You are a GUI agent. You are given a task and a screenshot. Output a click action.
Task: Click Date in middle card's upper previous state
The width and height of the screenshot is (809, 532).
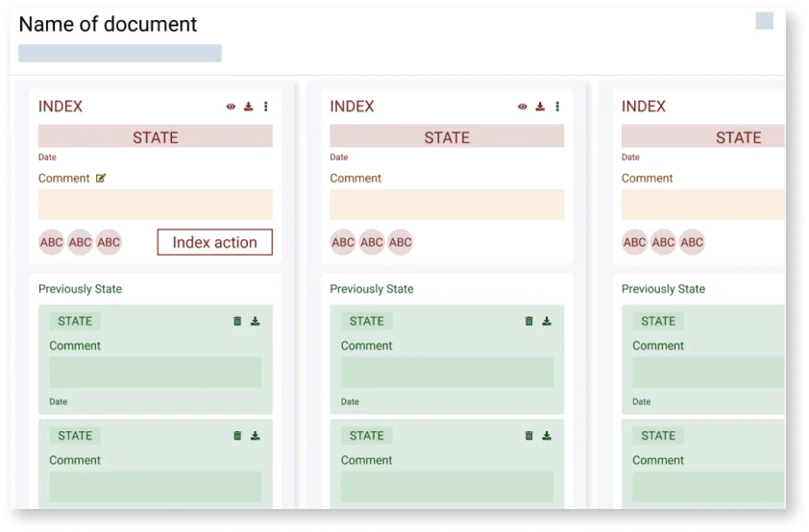click(350, 401)
